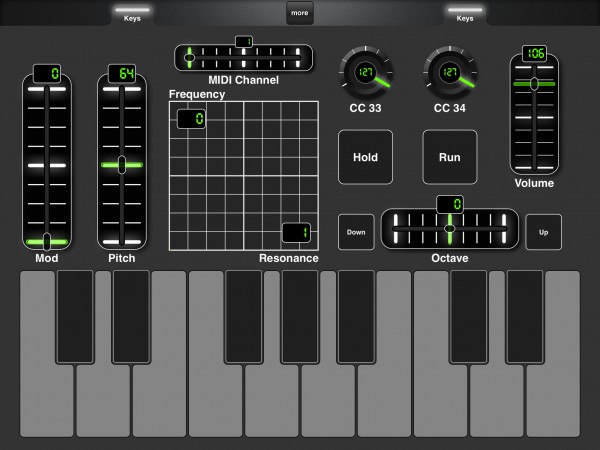Click the Octave slider knob
This screenshot has width=600, height=450.
pos(450,228)
